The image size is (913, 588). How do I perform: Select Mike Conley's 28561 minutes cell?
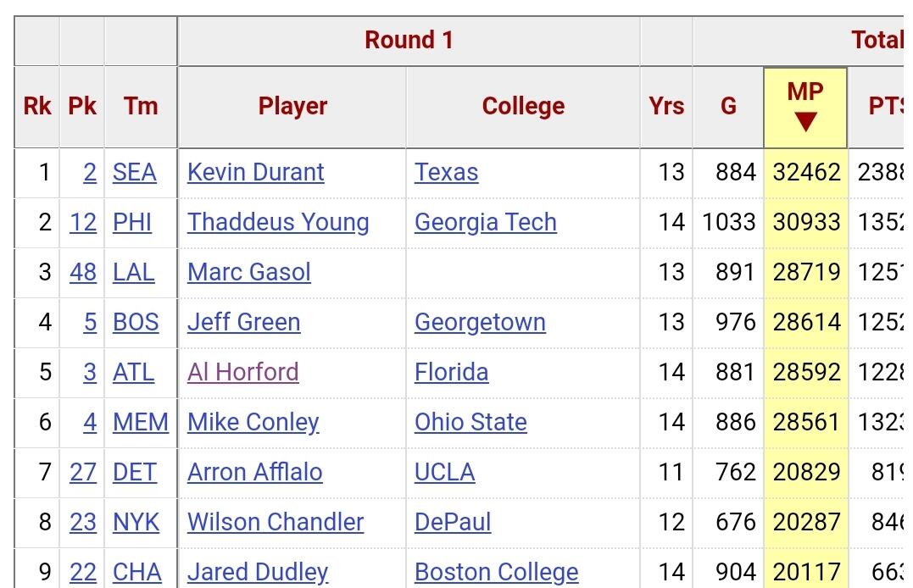[806, 422]
